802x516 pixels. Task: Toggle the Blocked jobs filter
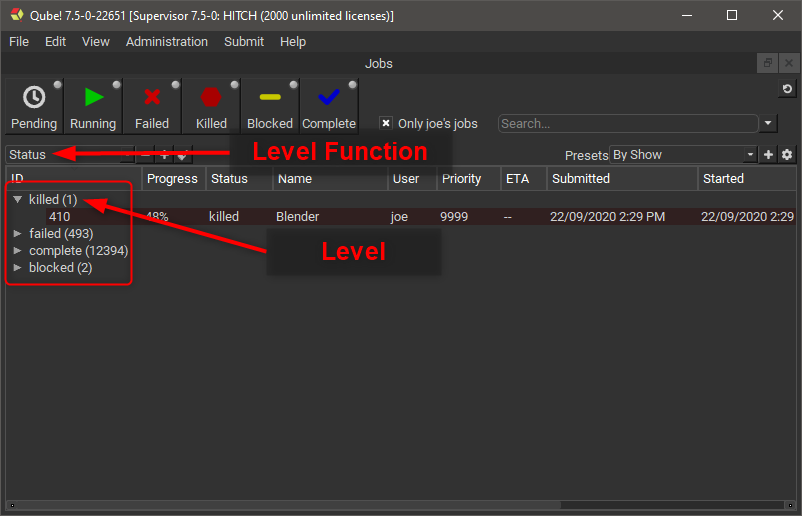click(x=270, y=107)
